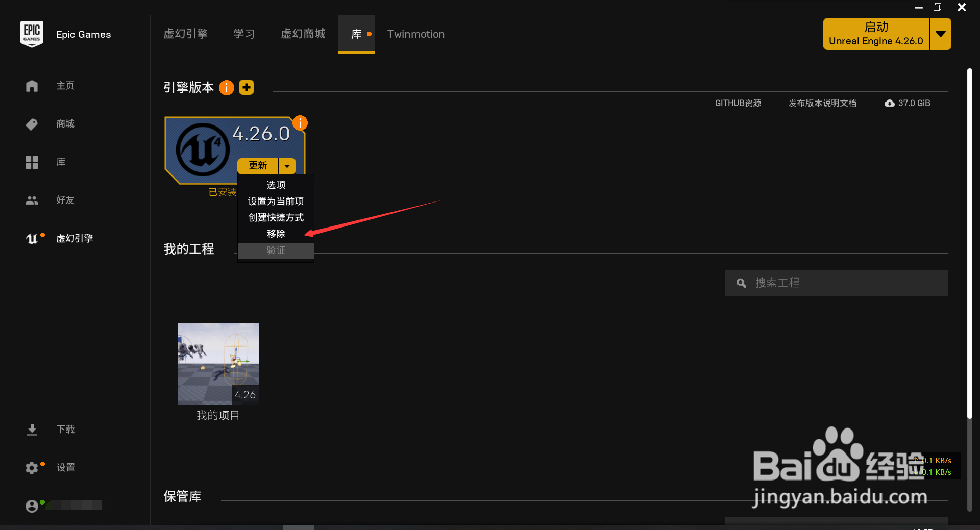This screenshot has width=980, height=530.
Task: Open the 库 library grid icon in sidebar
Action: pos(32,162)
